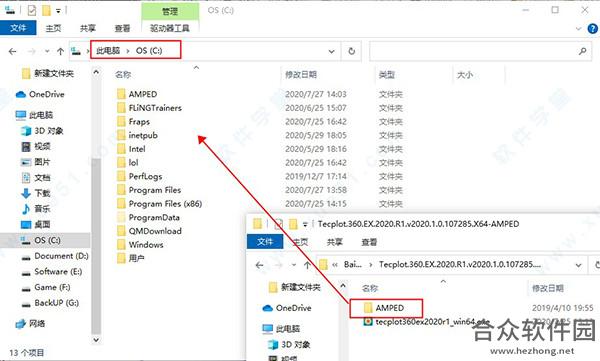Go up one level in Tecplot window

pos(307,265)
